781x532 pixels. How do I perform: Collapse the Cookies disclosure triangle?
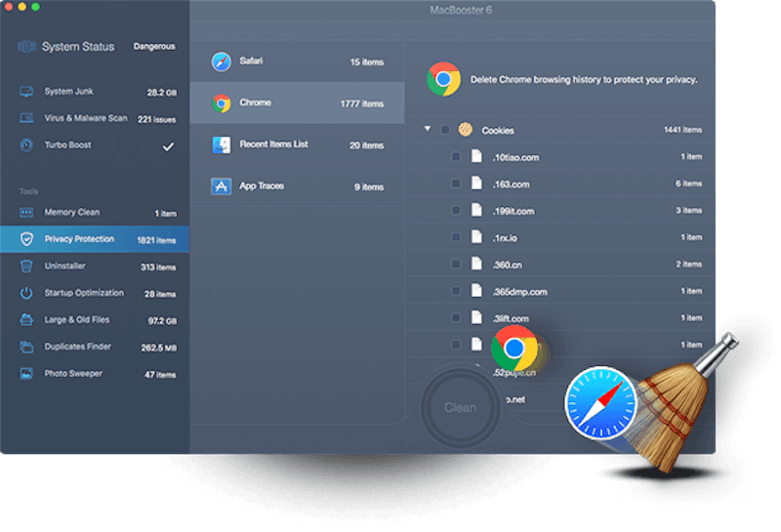coord(428,129)
